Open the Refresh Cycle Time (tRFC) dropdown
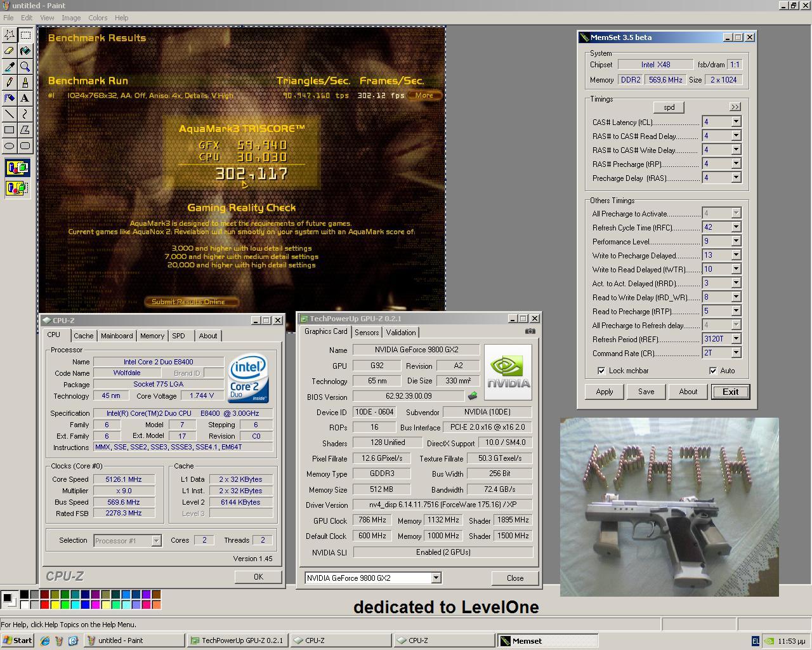The width and height of the screenshot is (812, 650). [736, 227]
